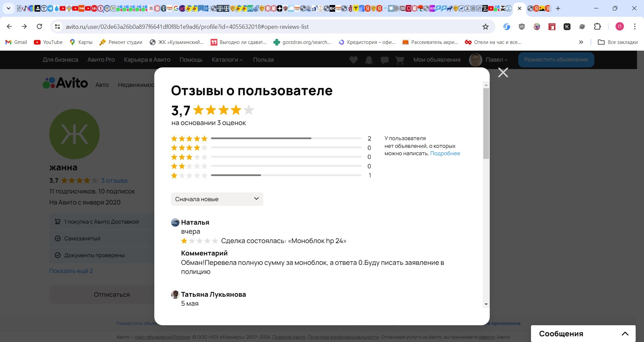The width and height of the screenshot is (644, 342).
Task: Open the 'Подробнее' link
Action: (445, 154)
